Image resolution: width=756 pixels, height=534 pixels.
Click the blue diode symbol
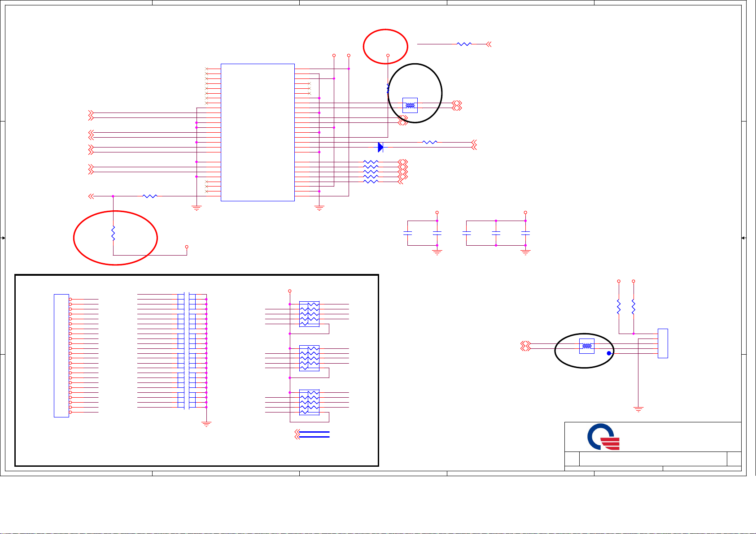point(380,147)
